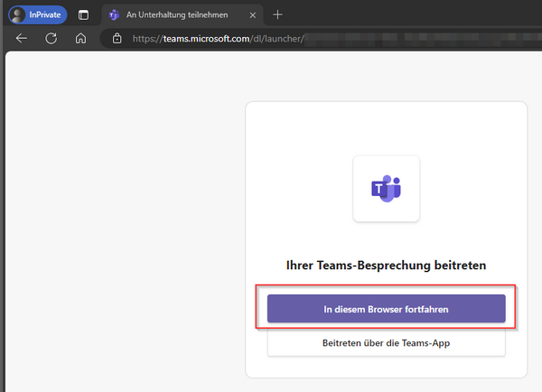This screenshot has width=542, height=392.
Task: Click 'In diesem Browser fortfahren' button
Action: point(386,309)
